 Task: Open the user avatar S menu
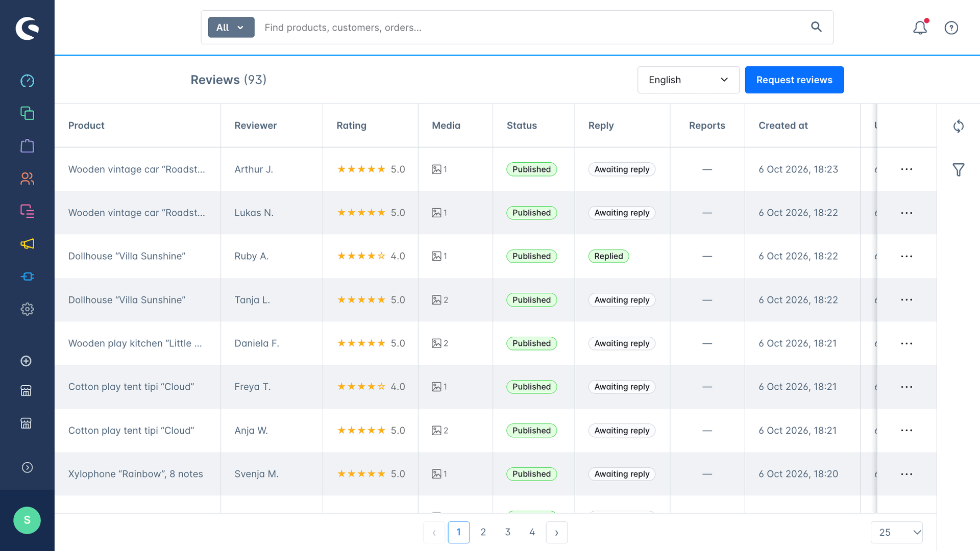tap(27, 520)
